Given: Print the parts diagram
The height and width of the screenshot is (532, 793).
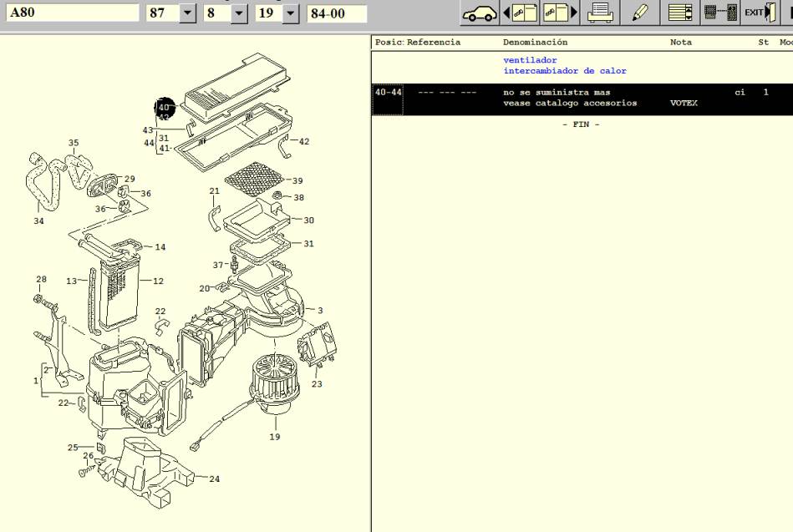Looking at the screenshot, I should [601, 13].
